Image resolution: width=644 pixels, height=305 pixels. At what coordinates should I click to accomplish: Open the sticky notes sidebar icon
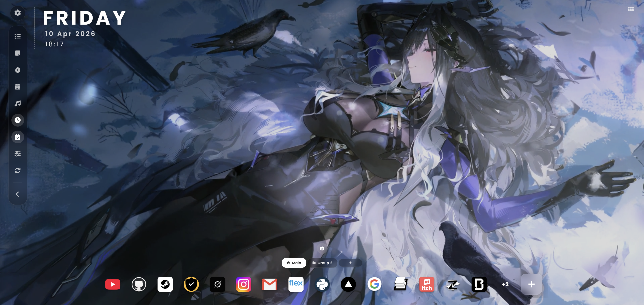pos(17,53)
